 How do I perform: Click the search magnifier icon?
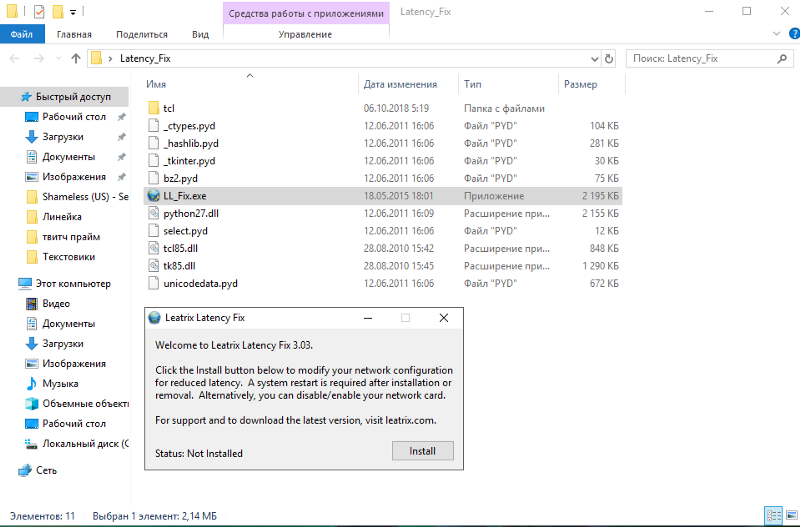[782, 59]
